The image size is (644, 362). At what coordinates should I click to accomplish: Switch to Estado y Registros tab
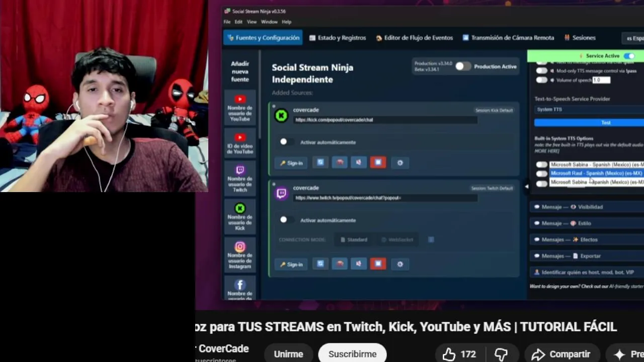(338, 38)
